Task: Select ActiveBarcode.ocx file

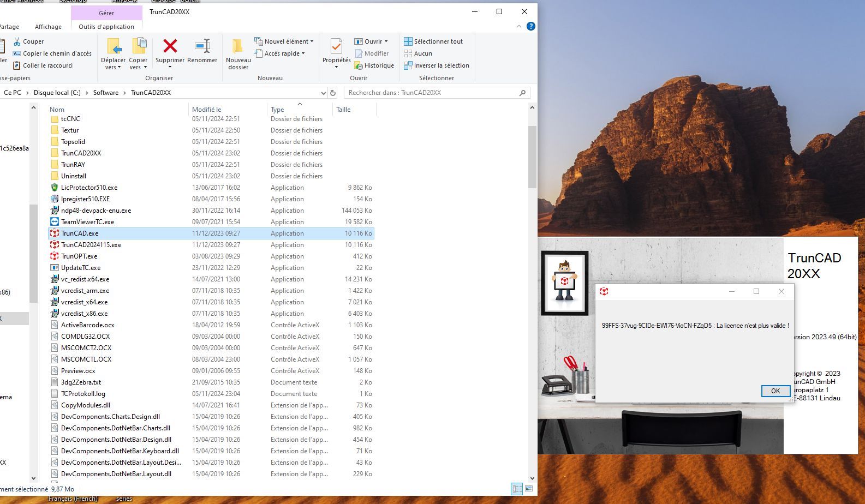Action: pos(87,325)
